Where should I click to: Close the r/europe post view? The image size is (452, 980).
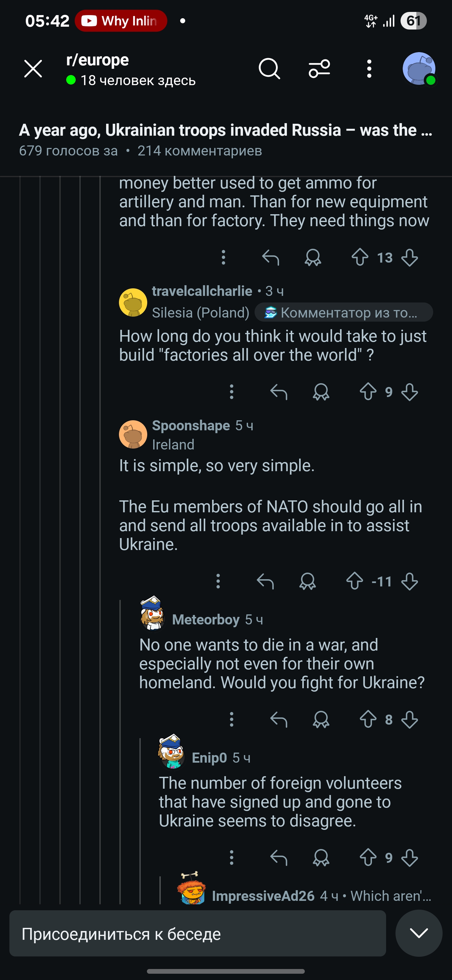33,69
